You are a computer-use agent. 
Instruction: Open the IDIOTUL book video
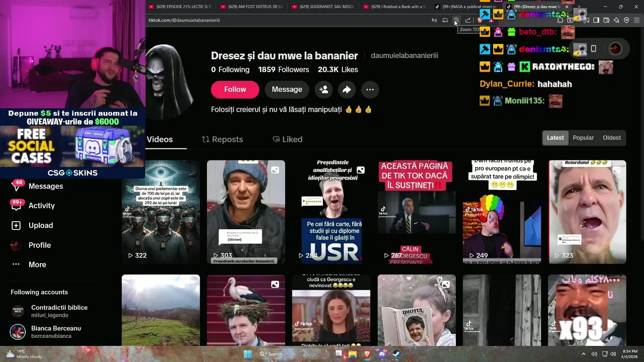(417, 310)
